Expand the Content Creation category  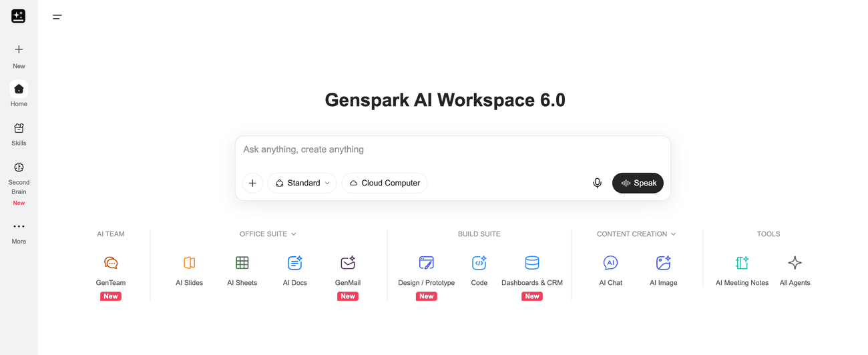[636, 234]
